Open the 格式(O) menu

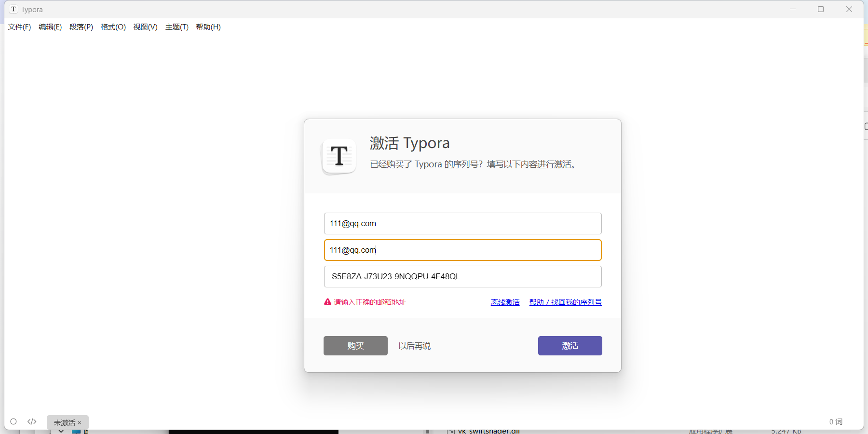[113, 27]
